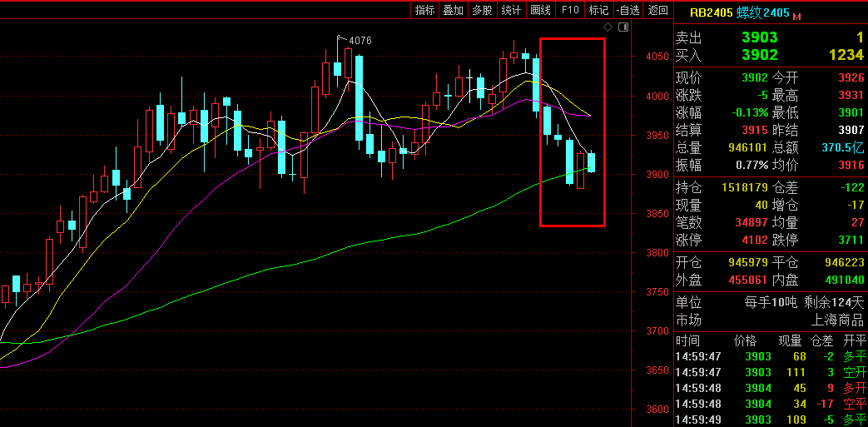
Task: Open the 统计 statistics tool
Action: [511, 10]
